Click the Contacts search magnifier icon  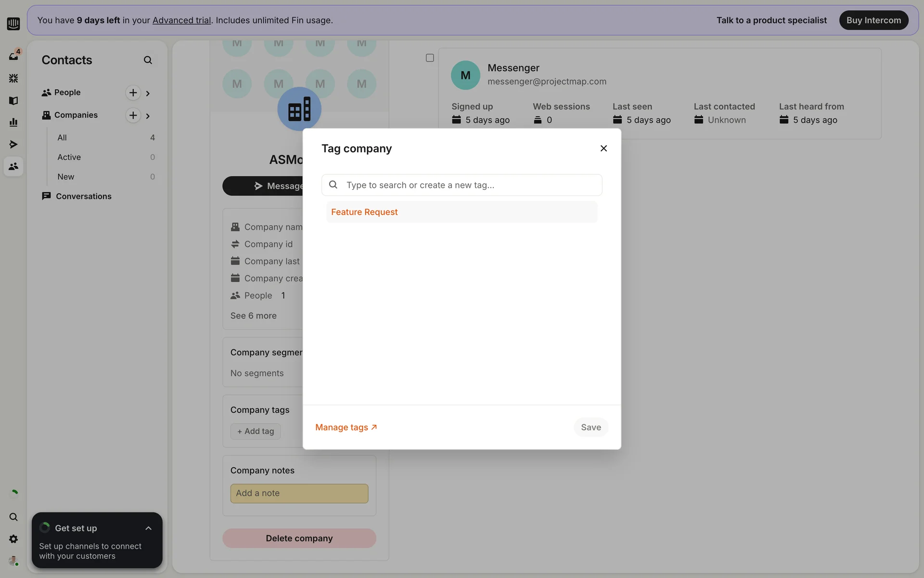coord(148,60)
